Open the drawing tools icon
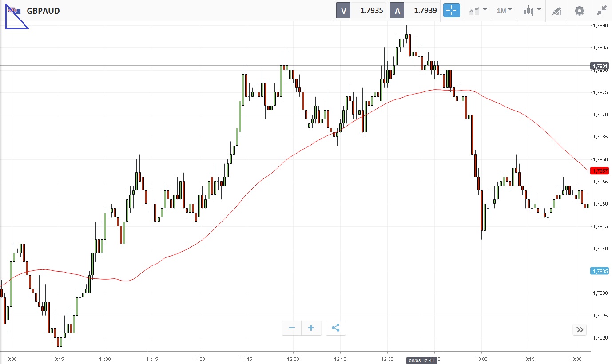The width and height of the screenshot is (612, 364). [x=557, y=11]
